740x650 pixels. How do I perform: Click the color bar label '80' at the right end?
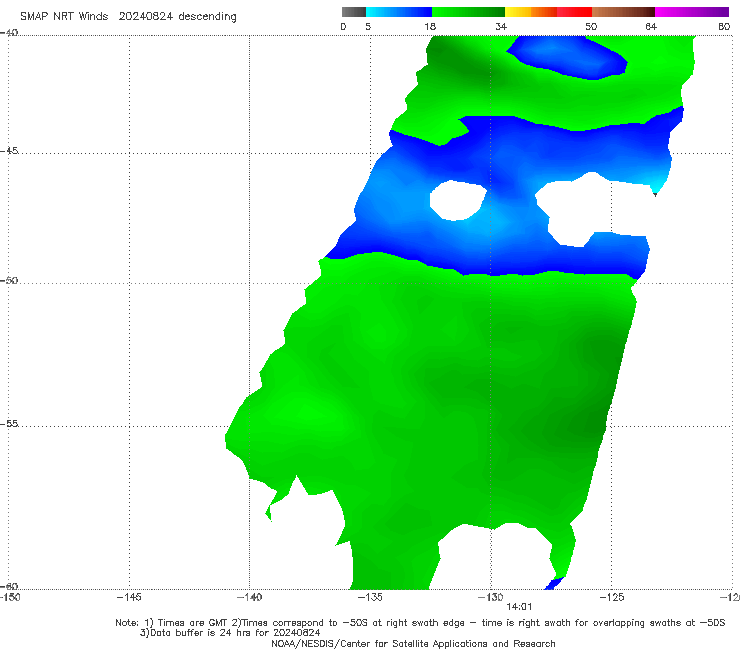[724, 27]
